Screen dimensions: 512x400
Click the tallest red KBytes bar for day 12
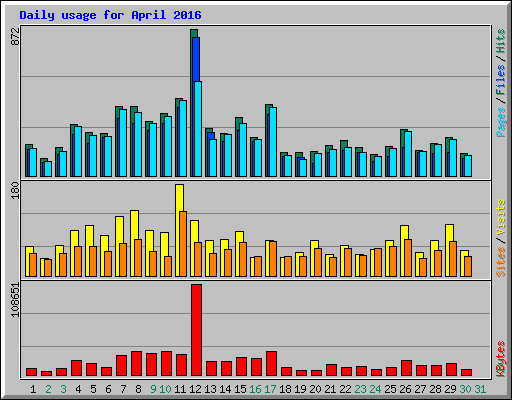point(196,330)
